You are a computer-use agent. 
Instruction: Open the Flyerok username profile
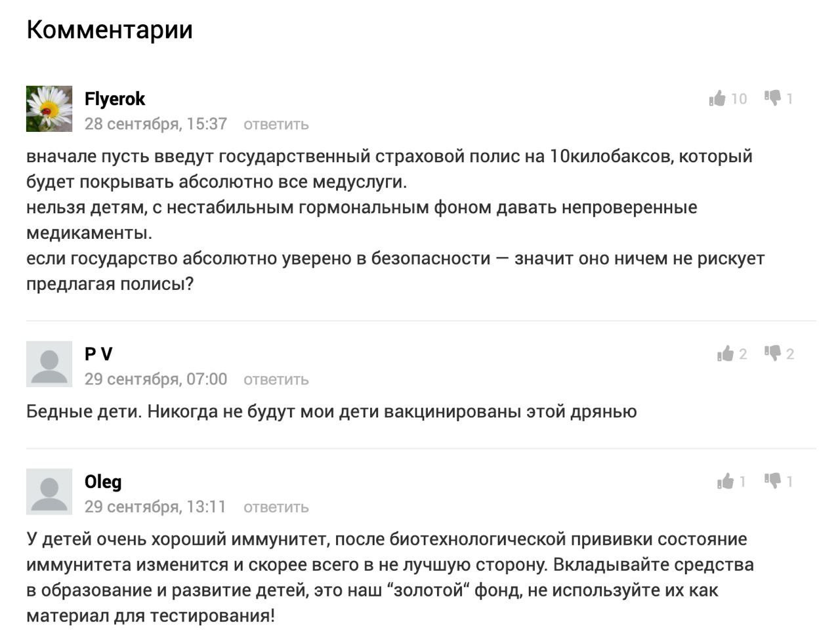click(115, 99)
